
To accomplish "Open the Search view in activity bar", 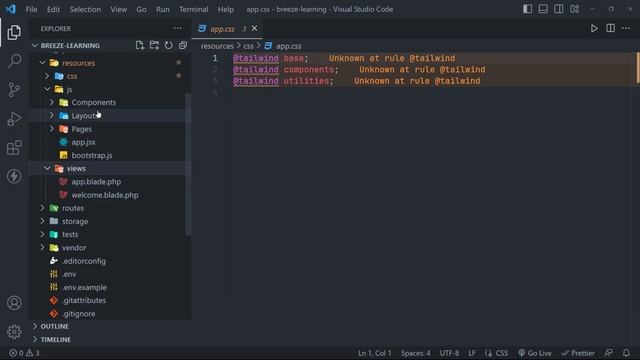I will pyautogui.click(x=14, y=61).
